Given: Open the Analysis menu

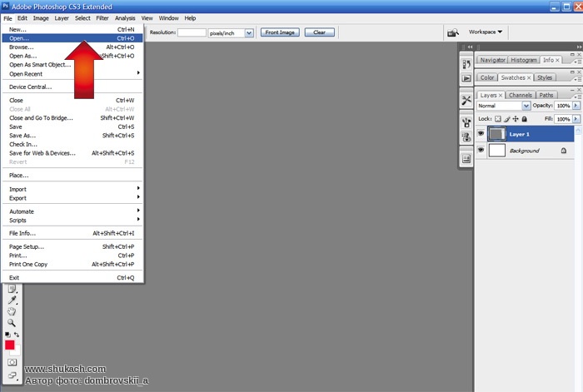Looking at the screenshot, I should (125, 18).
